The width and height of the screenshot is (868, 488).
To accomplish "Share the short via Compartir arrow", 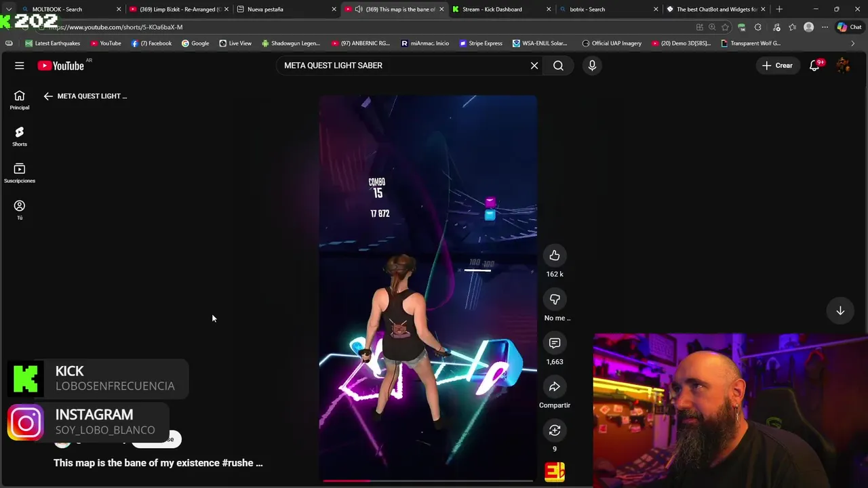I will [x=555, y=386].
